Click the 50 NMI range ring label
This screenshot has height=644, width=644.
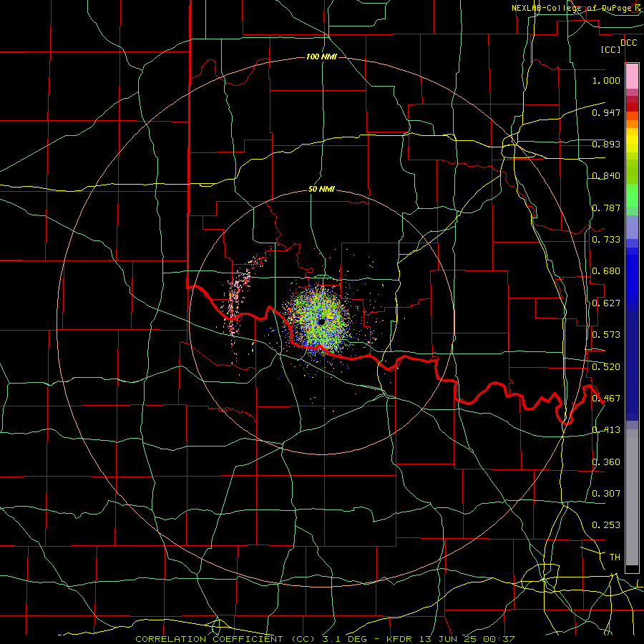pos(321,190)
